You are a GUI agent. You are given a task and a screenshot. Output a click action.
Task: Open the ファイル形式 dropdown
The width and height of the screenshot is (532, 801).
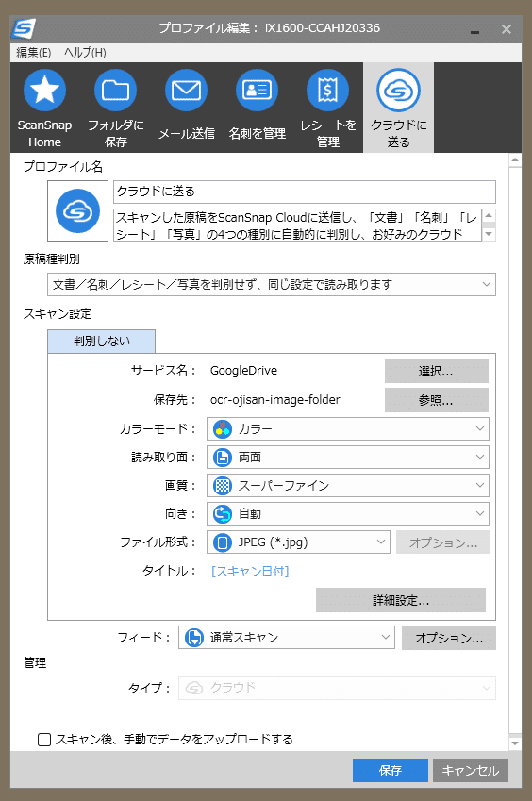298,542
